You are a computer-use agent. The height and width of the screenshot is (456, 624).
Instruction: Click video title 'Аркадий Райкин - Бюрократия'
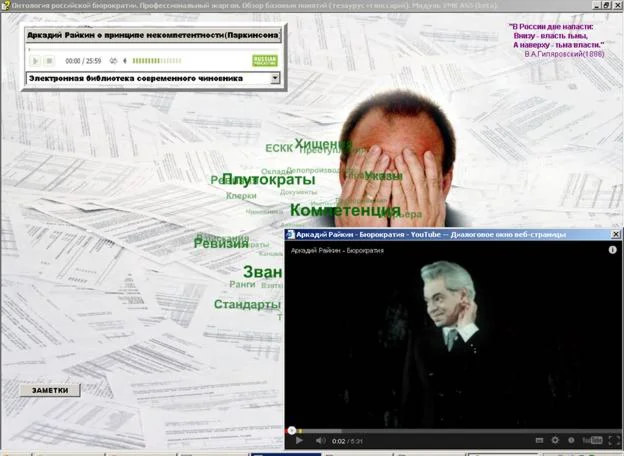pyautogui.click(x=337, y=251)
